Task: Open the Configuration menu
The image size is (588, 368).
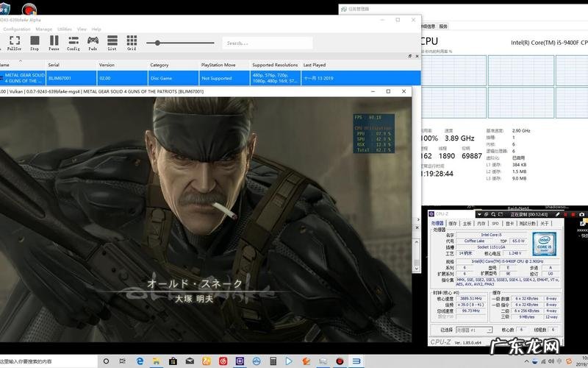Action: pos(17,29)
